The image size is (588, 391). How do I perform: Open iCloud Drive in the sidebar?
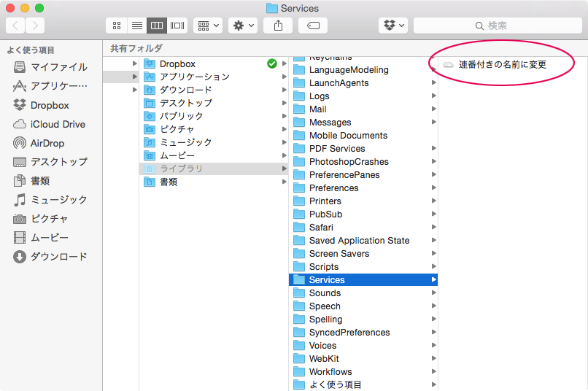(50, 124)
